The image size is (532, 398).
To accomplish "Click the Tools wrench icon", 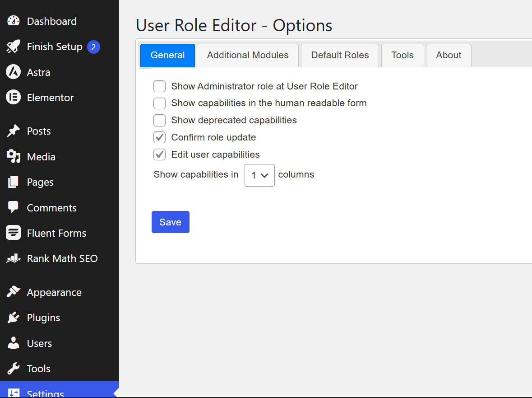I will tap(14, 369).
